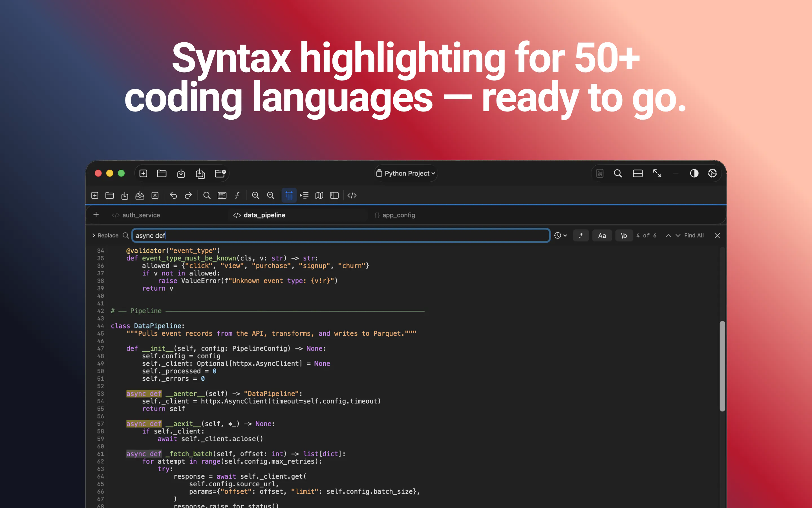Close the find bar with the X

[x=717, y=236]
